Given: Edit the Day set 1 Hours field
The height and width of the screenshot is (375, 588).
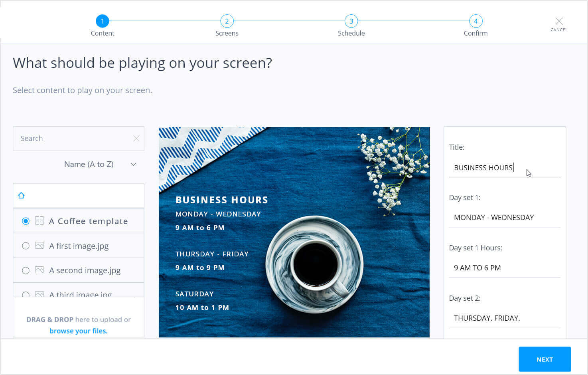Looking at the screenshot, I should [505, 268].
